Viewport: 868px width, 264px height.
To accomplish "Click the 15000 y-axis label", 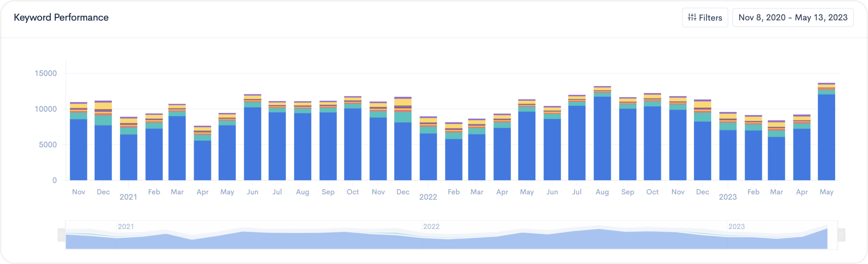I will pos(45,73).
